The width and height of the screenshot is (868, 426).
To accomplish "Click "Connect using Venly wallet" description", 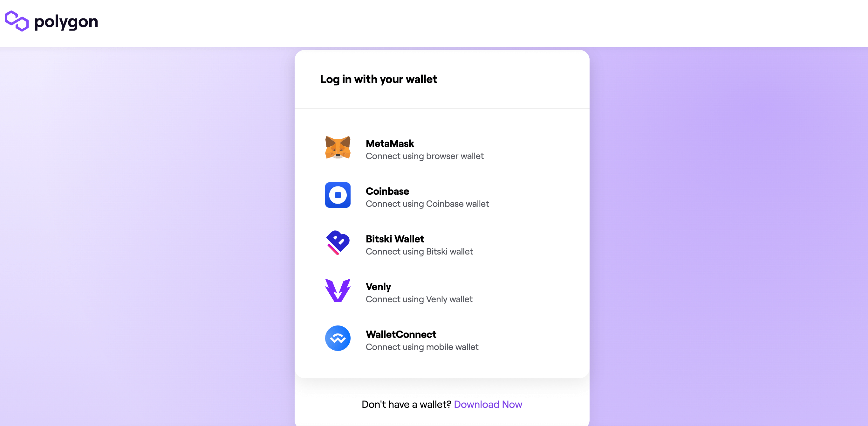I will click(x=419, y=299).
